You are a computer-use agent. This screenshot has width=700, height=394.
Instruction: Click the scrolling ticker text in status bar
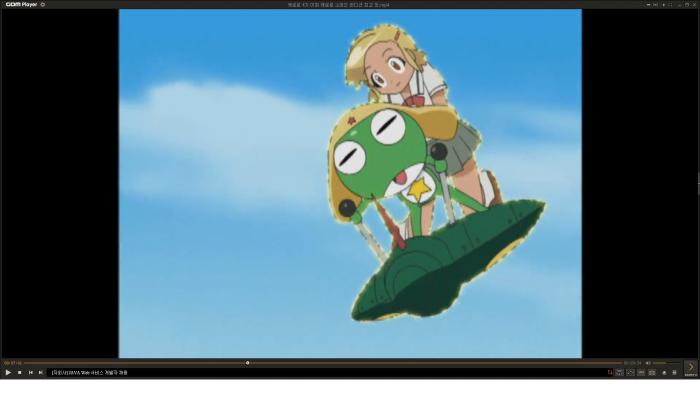(x=89, y=372)
